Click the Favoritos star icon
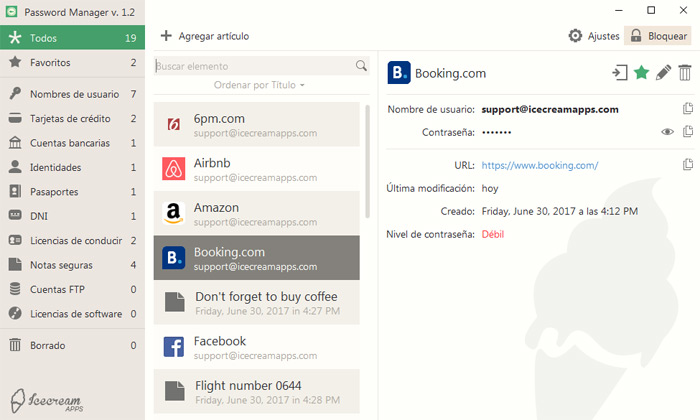Viewport: 700px width, 420px height. click(15, 62)
